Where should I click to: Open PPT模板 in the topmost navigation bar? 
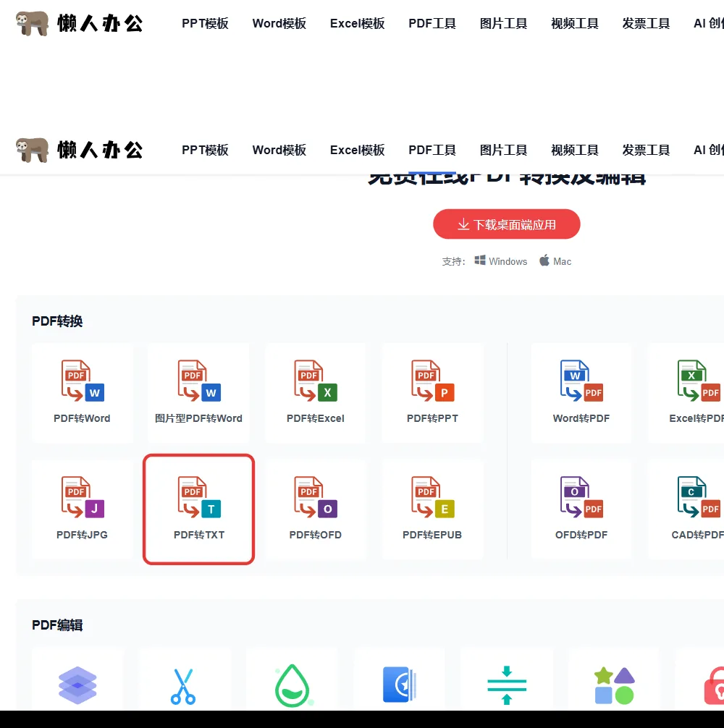tap(205, 23)
